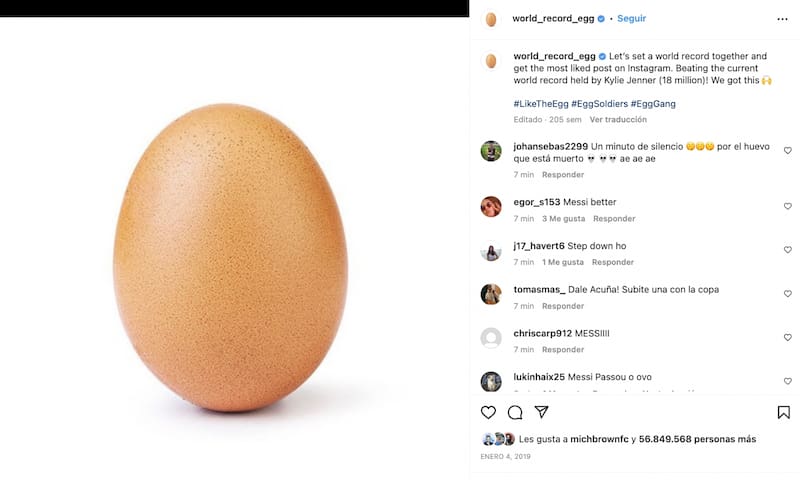Share the post with the paper plane icon

pos(542,412)
